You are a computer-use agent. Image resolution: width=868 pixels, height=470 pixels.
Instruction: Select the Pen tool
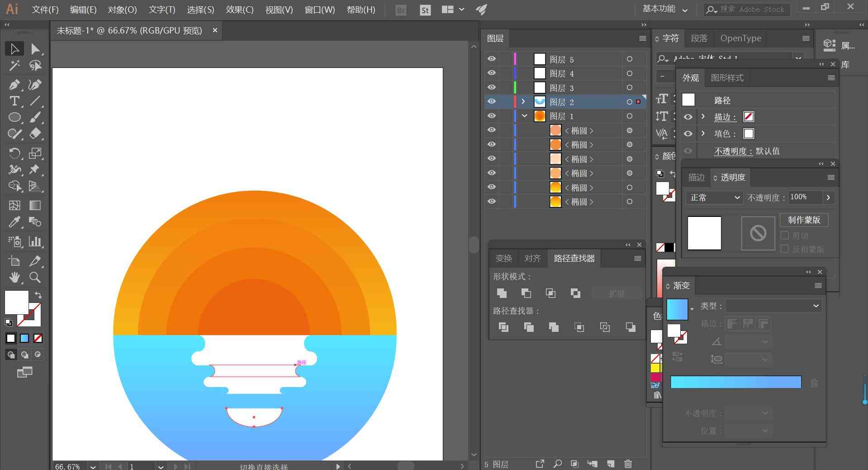click(x=14, y=84)
